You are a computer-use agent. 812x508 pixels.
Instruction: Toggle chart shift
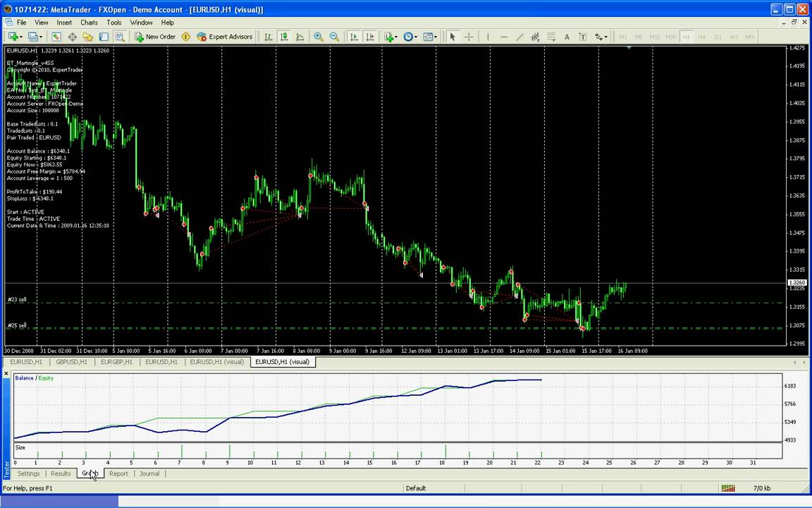(x=370, y=37)
